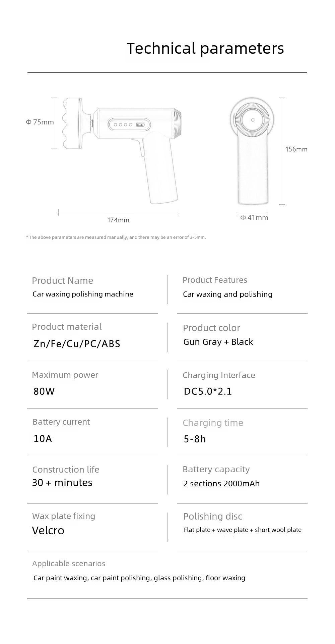Click the DC5.0*2.1 charging interface value
Image resolution: width=335 pixels, height=644 pixels.
pos(208,391)
